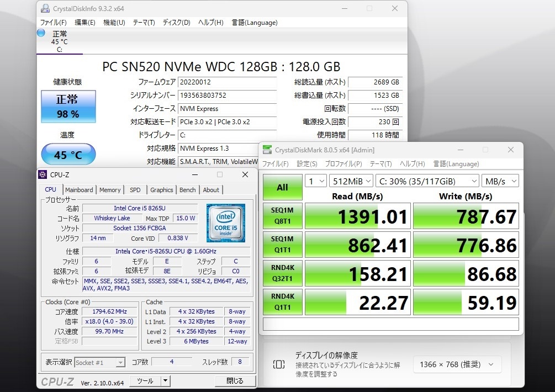The width and height of the screenshot is (555, 392).
Task: Switch to the Graphics tab in CPU-Z
Action: pyautogui.click(x=161, y=190)
